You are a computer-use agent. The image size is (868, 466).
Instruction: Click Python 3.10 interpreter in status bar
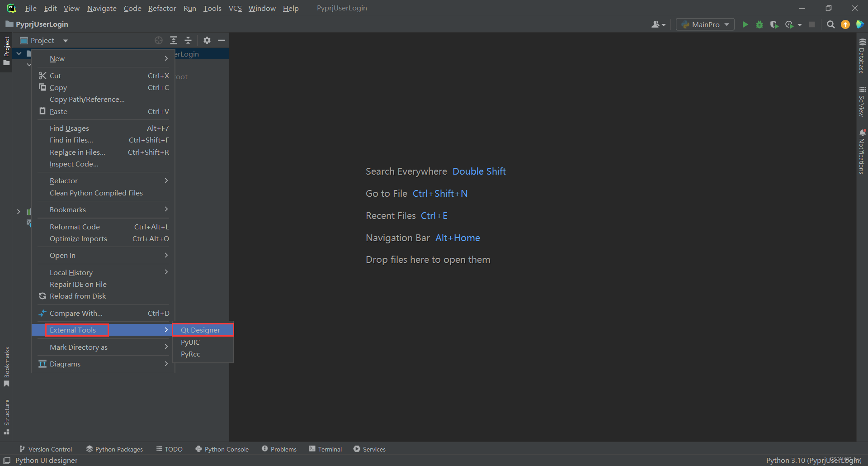pos(813,460)
